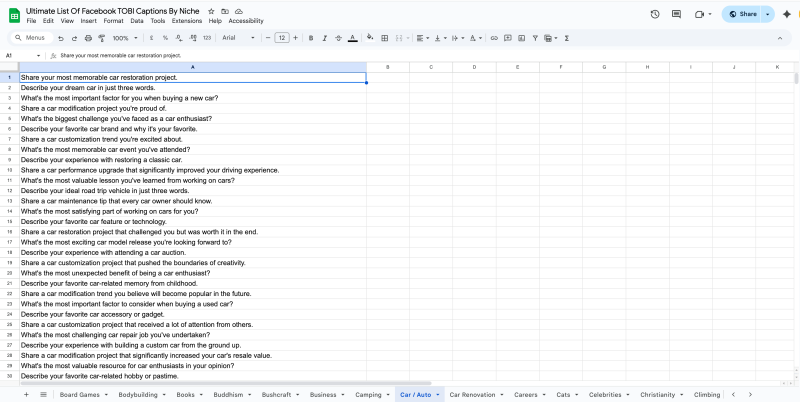Switch to the Car Renovation sheet tab
800x402 pixels.
[472, 394]
